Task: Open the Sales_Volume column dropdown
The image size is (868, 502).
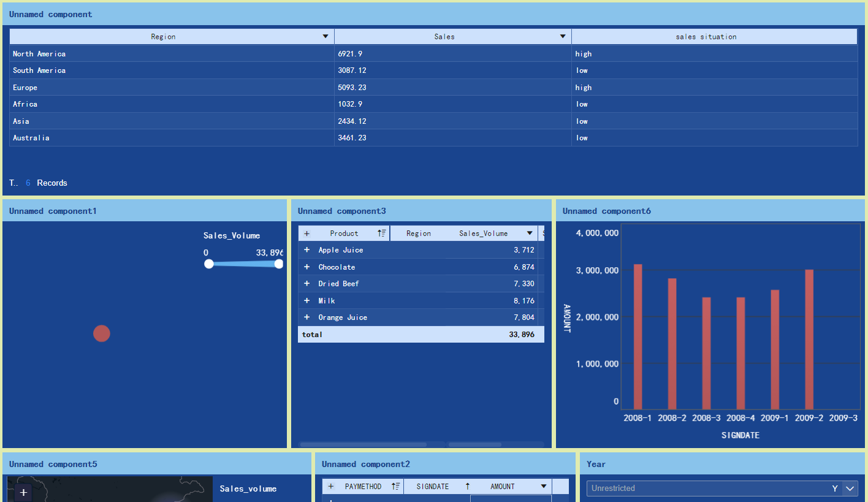Action: [x=530, y=233]
